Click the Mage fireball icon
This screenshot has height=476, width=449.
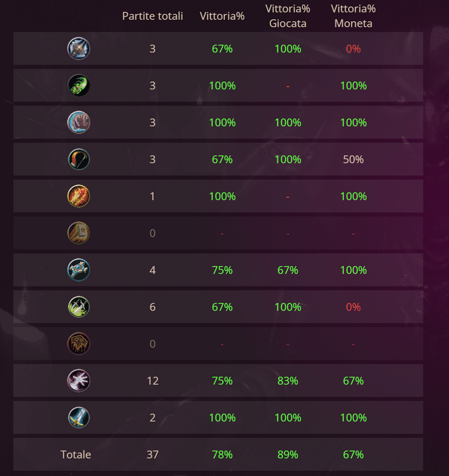pos(78,197)
